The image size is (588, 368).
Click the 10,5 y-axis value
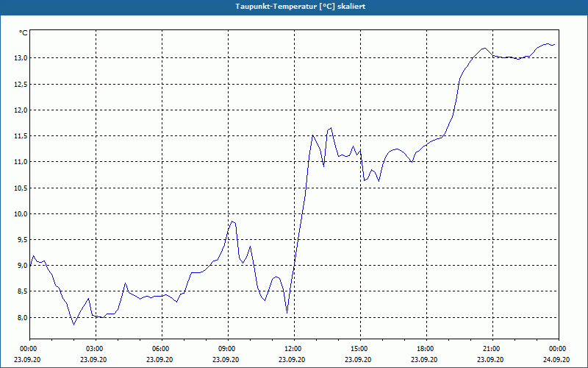pyautogui.click(x=21, y=188)
